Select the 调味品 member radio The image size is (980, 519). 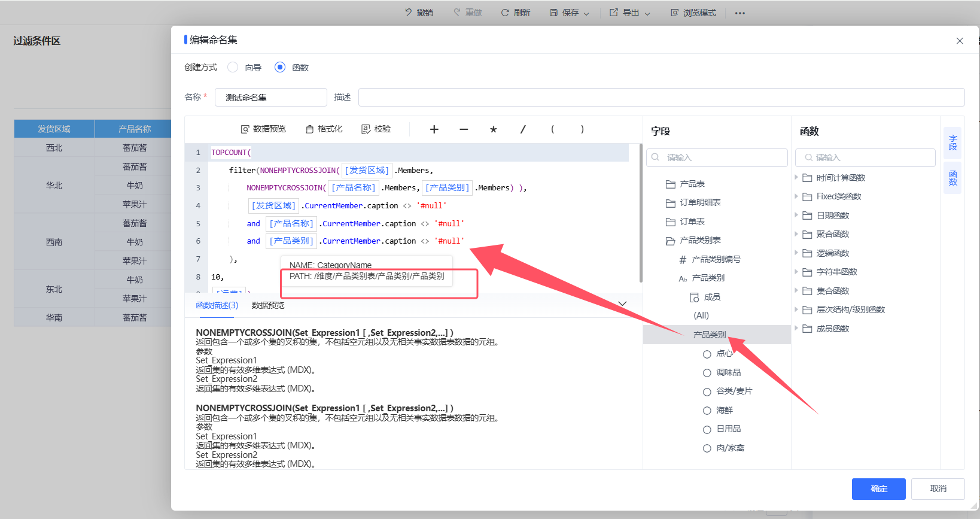707,372
